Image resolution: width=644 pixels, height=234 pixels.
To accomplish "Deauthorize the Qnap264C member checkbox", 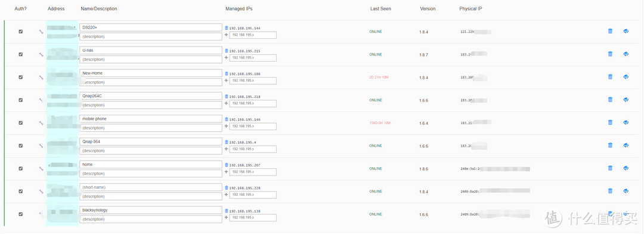I will pos(20,100).
